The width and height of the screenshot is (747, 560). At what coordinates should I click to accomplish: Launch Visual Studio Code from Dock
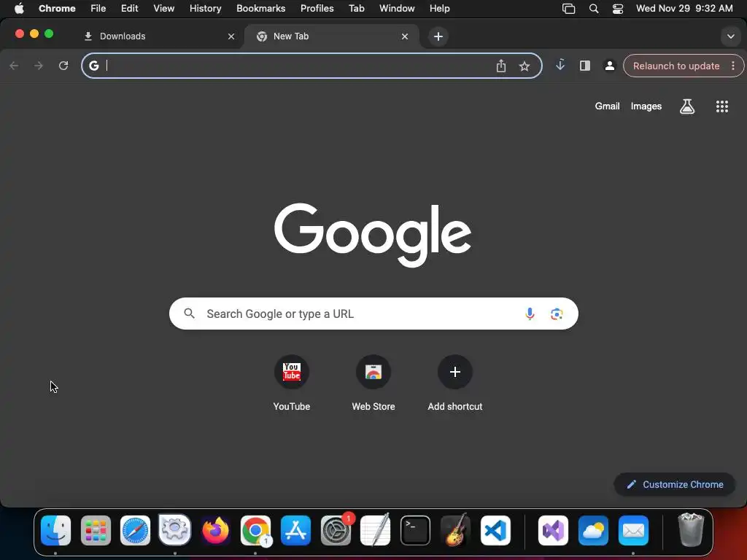coord(495,530)
